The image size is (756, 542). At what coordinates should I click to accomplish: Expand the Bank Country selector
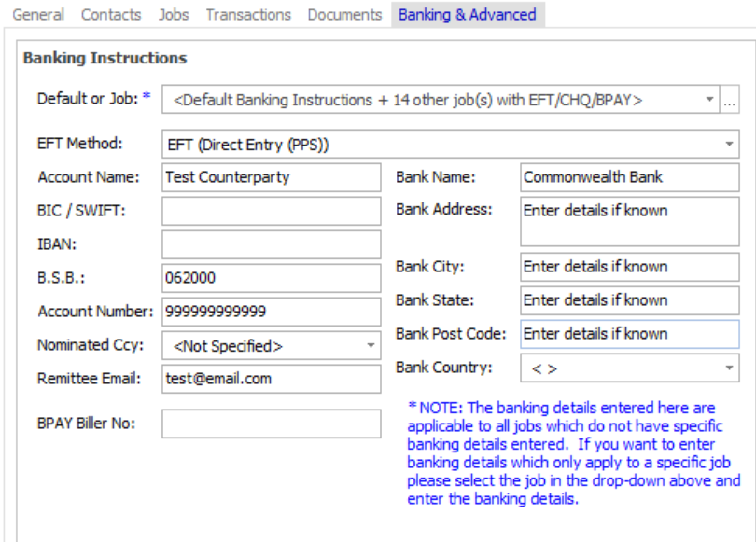[x=727, y=368]
